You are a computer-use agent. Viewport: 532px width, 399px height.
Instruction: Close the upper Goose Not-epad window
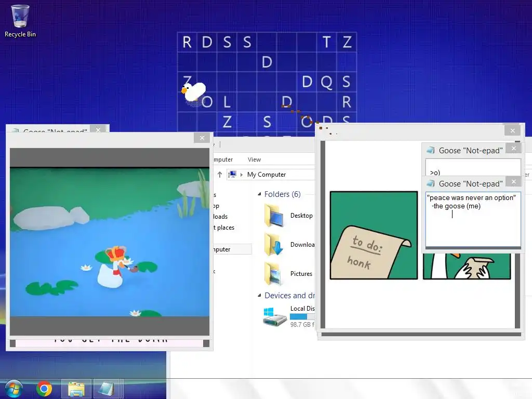pyautogui.click(x=514, y=148)
